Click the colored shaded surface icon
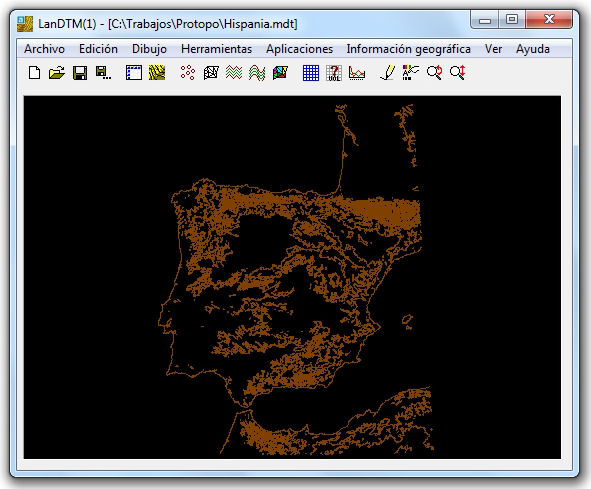 pyautogui.click(x=280, y=72)
